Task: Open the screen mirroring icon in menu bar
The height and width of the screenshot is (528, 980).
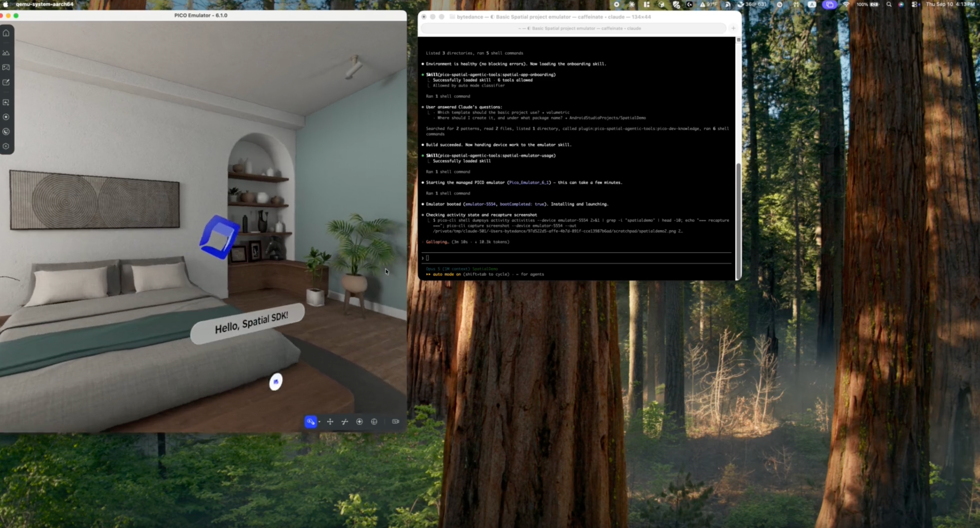Action: click(x=830, y=4)
